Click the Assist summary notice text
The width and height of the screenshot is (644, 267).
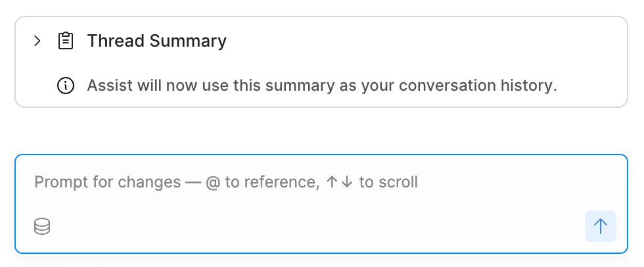(322, 85)
